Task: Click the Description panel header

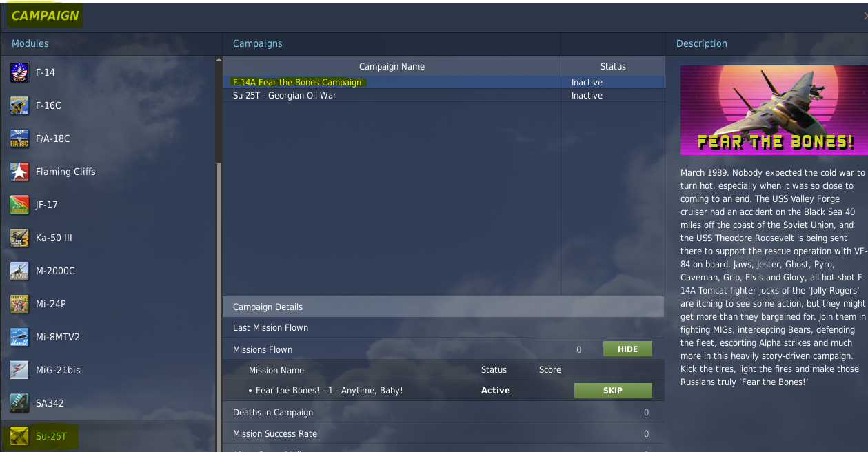Action: pos(702,43)
